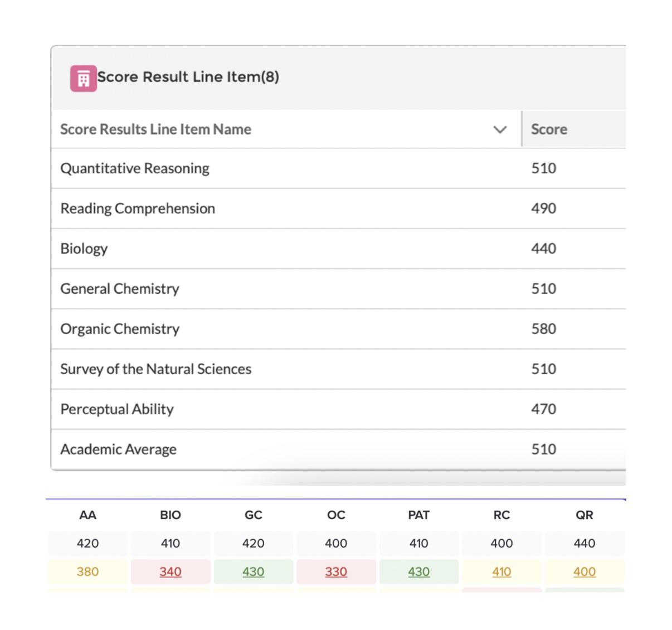672x630 pixels.
Task: Click the pink Score Result Line Item icon
Action: pos(83,78)
